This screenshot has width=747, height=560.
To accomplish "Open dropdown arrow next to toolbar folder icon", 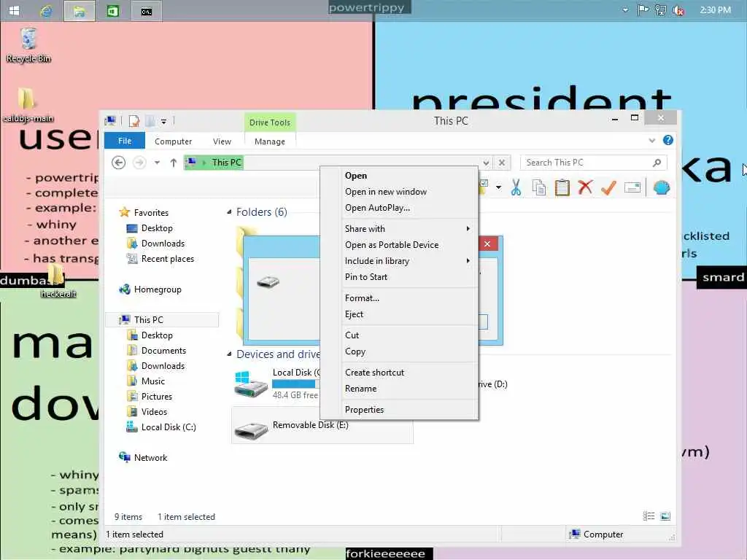I will 498,187.
